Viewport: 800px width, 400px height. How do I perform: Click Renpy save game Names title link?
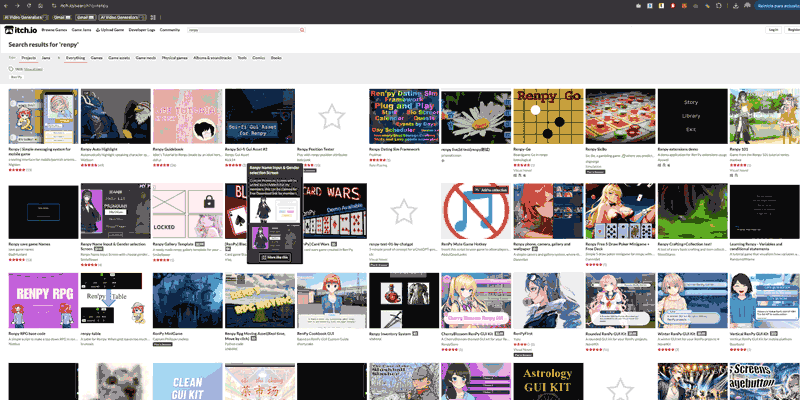pyautogui.click(x=27, y=244)
